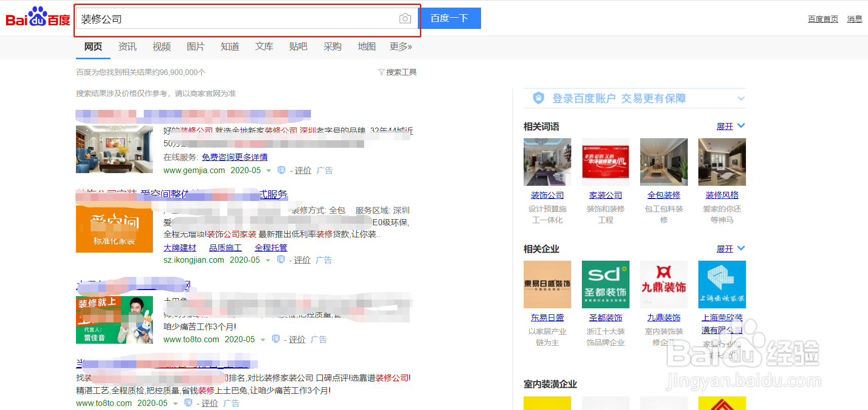This screenshot has width=868, height=410.
Task: Click the Baidu logo
Action: tap(38, 17)
